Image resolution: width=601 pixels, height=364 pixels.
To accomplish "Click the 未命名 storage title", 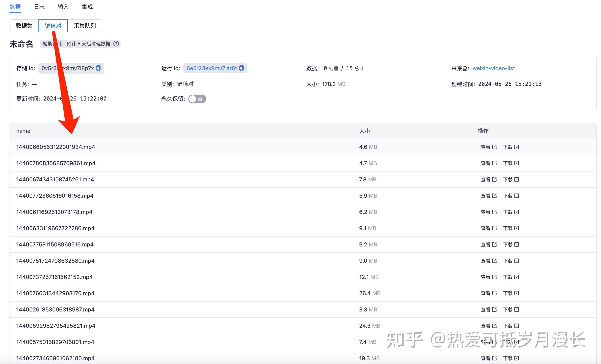I will pyautogui.click(x=21, y=44).
